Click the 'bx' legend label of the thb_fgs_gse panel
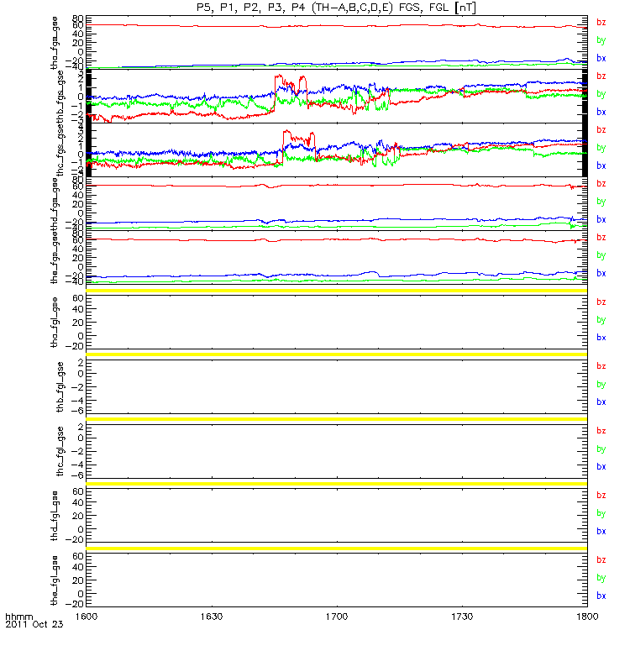The width and height of the screenshot is (630, 672). pos(601,112)
